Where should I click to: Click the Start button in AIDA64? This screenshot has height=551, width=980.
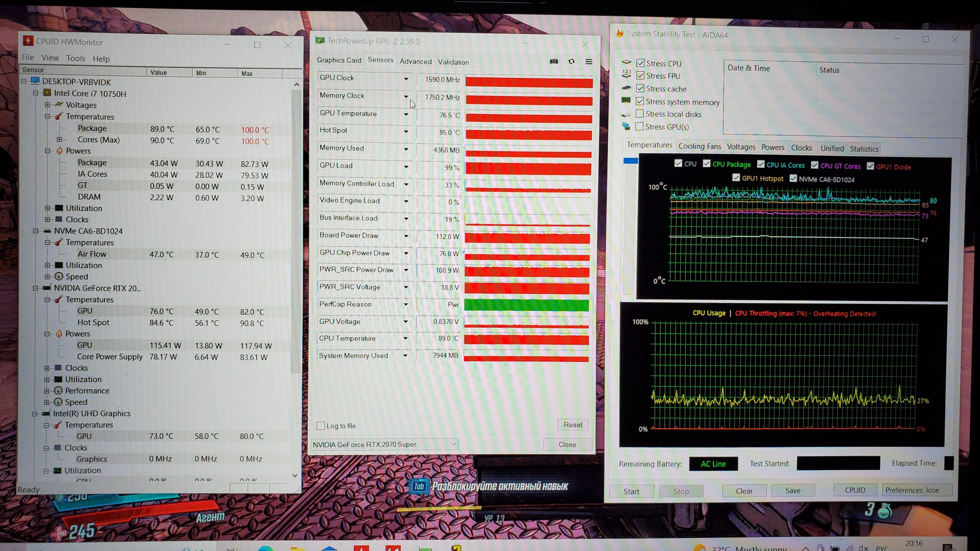[631, 491]
